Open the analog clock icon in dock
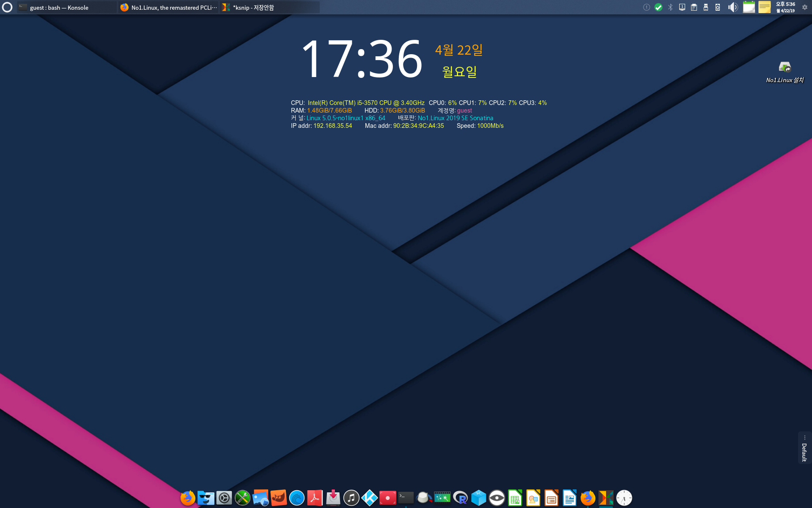 (x=624, y=498)
